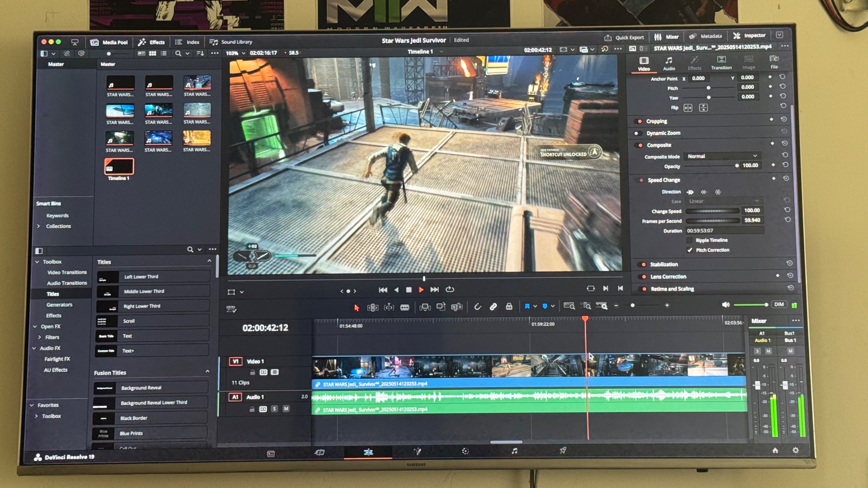Expand the Filters tree item

coord(39,337)
